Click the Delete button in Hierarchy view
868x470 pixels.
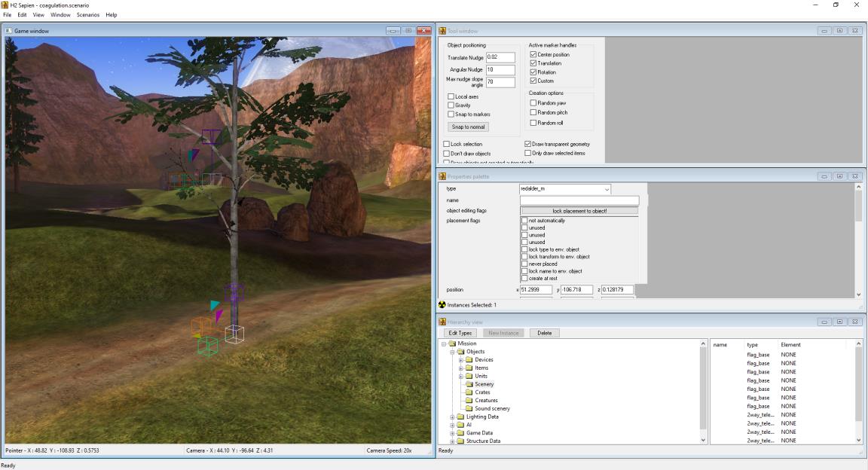[544, 333]
